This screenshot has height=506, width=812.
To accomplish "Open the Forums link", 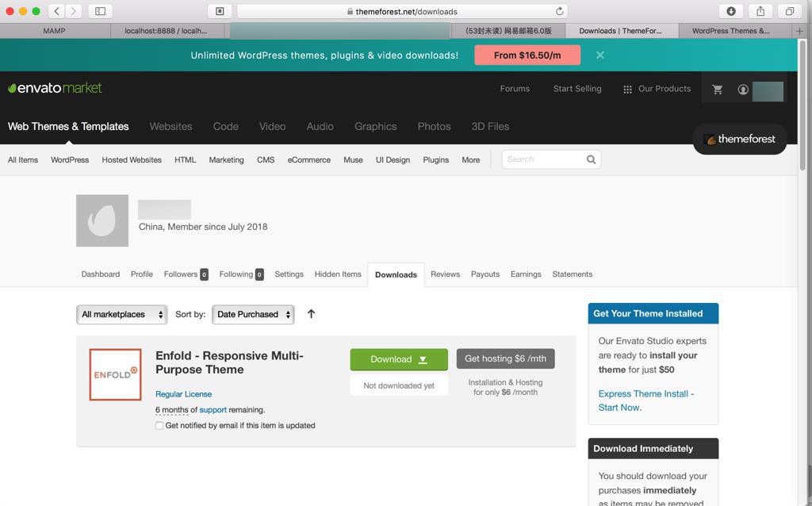I will pos(515,89).
